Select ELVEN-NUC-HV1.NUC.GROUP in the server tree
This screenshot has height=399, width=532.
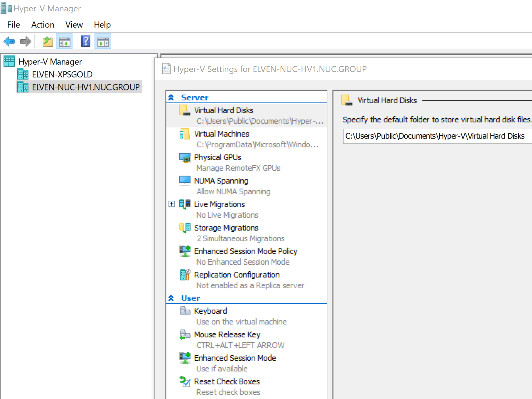click(86, 87)
